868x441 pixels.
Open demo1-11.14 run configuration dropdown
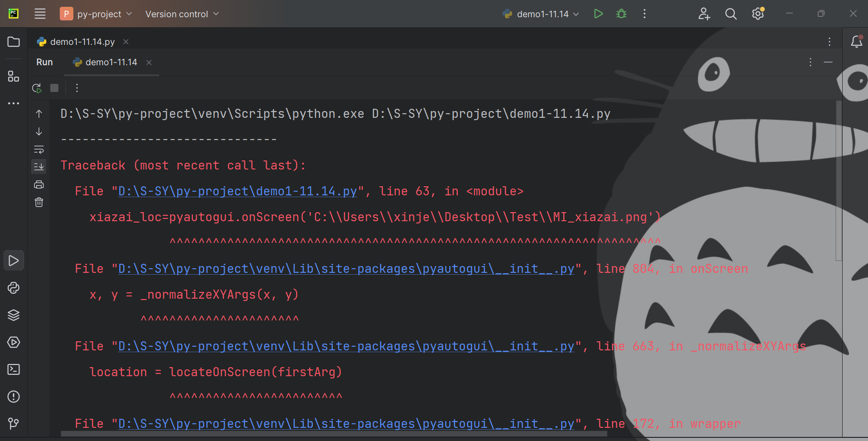(542, 14)
